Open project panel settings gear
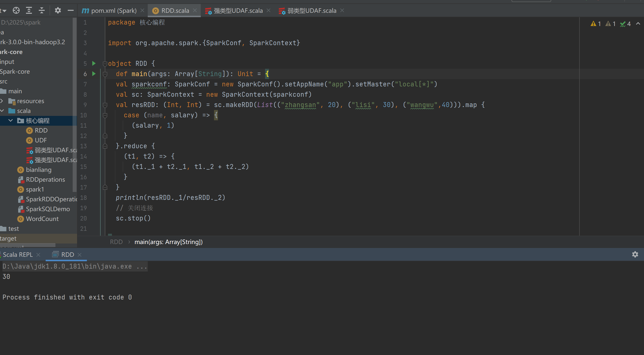 [58, 11]
